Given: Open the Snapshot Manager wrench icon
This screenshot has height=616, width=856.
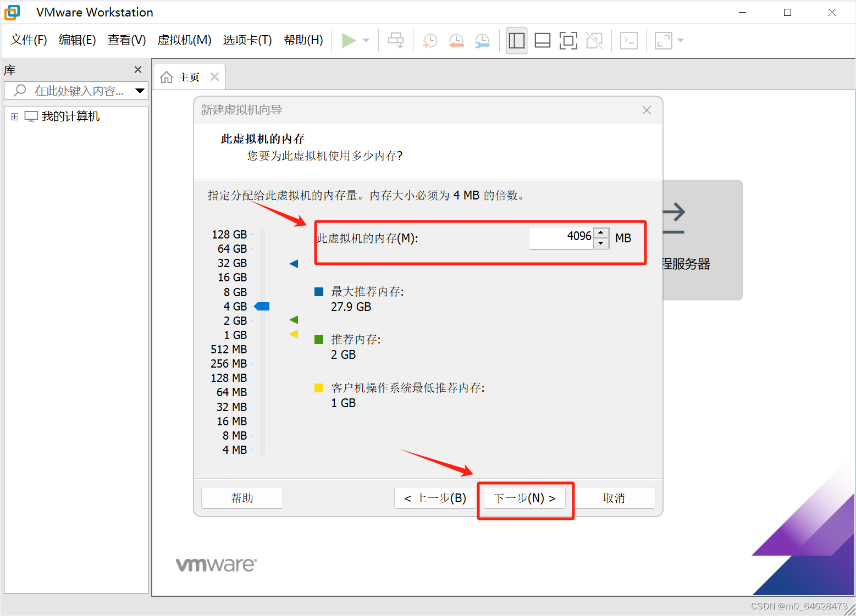Looking at the screenshot, I should point(482,41).
